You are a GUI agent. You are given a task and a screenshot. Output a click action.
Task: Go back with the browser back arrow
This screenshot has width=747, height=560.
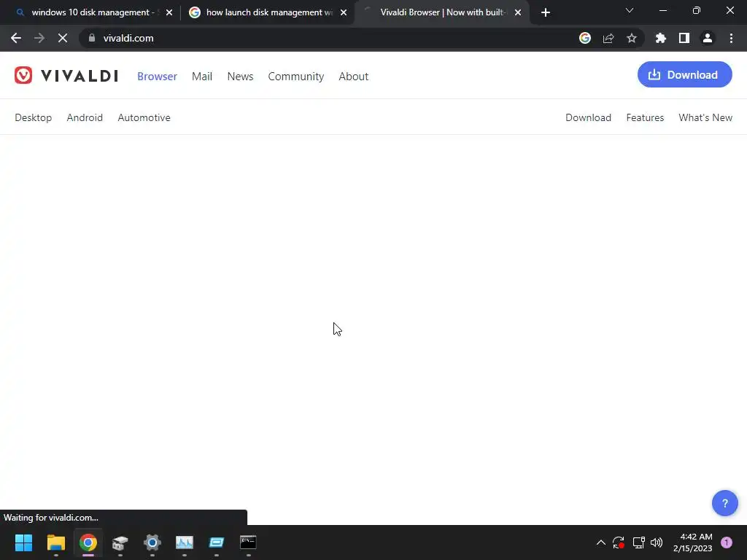[16, 38]
